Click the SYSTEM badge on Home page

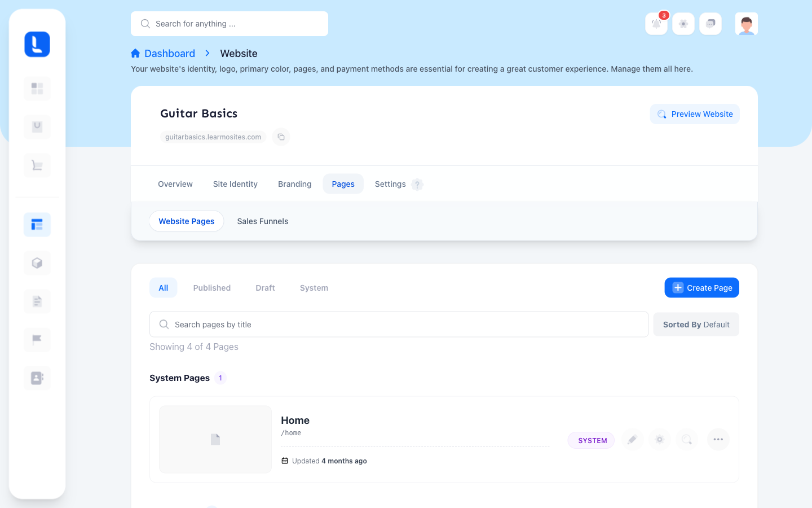point(592,440)
